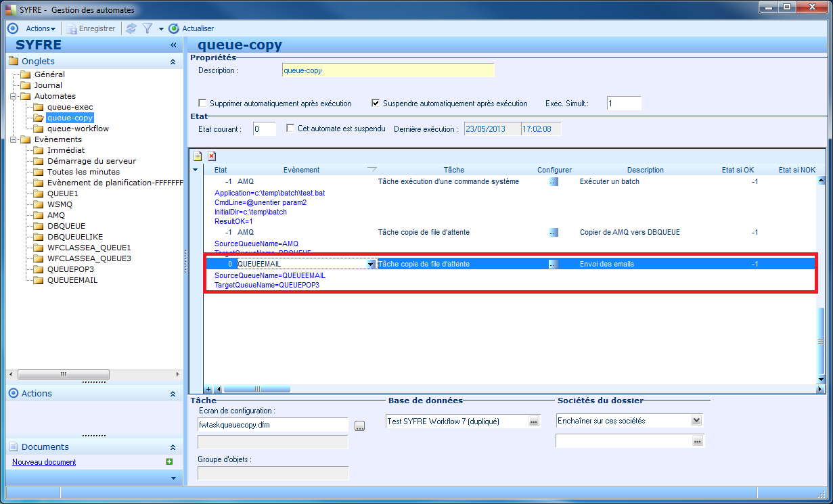
Task: Click the Actualiser refresh icon
Action: pyautogui.click(x=174, y=28)
